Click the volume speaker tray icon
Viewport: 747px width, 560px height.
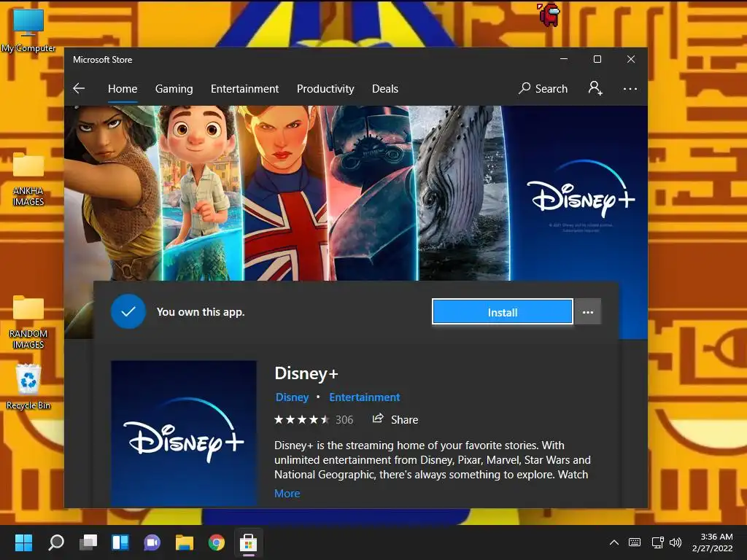[x=675, y=542]
